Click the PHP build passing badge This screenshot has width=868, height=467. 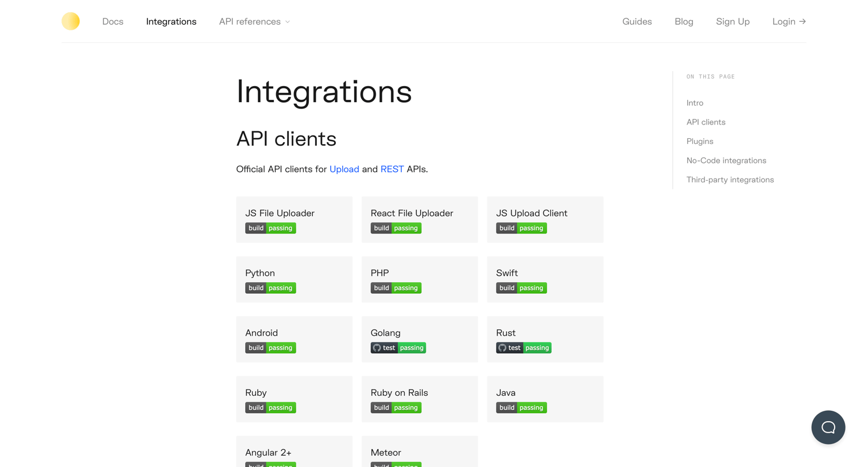(396, 288)
